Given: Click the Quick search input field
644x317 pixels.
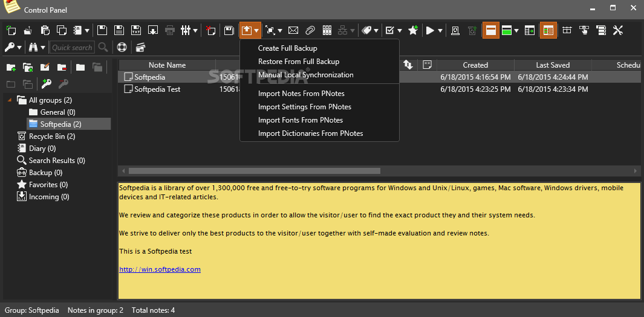Looking at the screenshot, I should tap(72, 47).
